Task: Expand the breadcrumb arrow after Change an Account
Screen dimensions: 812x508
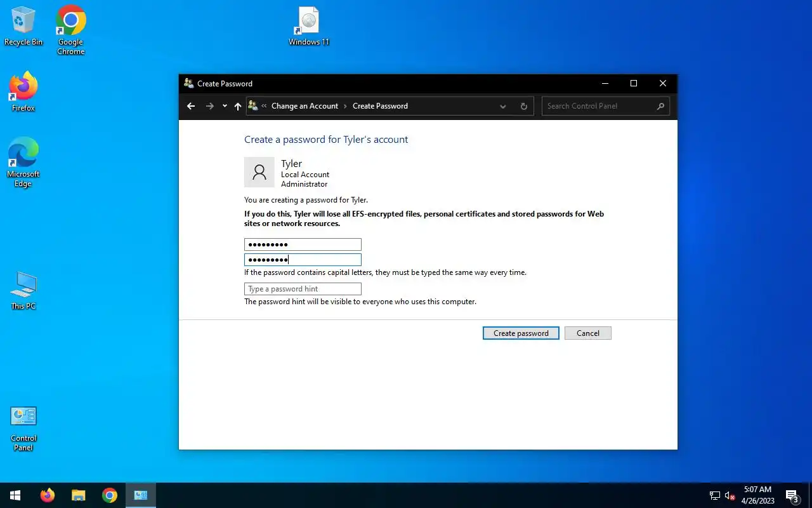Action: coord(346,106)
